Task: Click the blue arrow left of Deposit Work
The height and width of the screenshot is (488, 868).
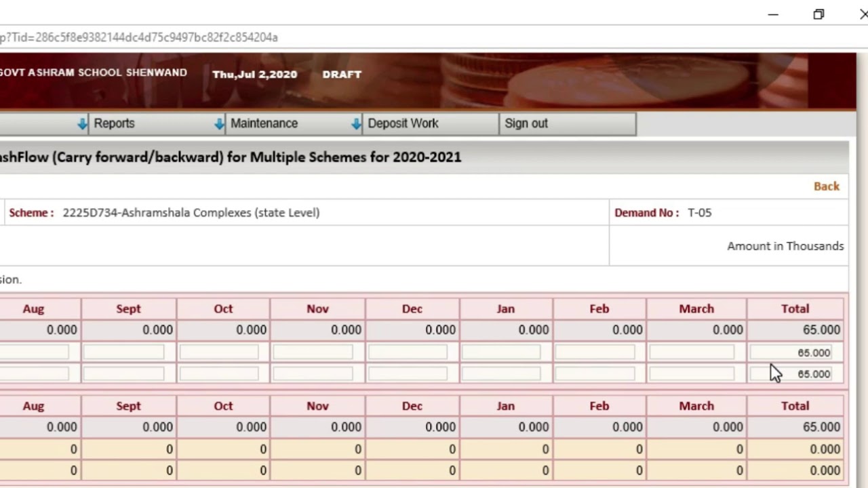Action: coord(356,123)
